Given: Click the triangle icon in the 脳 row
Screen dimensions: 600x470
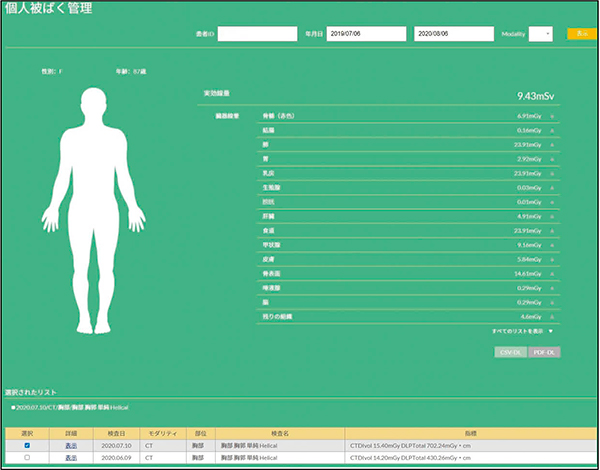Looking at the screenshot, I should click(x=552, y=301).
